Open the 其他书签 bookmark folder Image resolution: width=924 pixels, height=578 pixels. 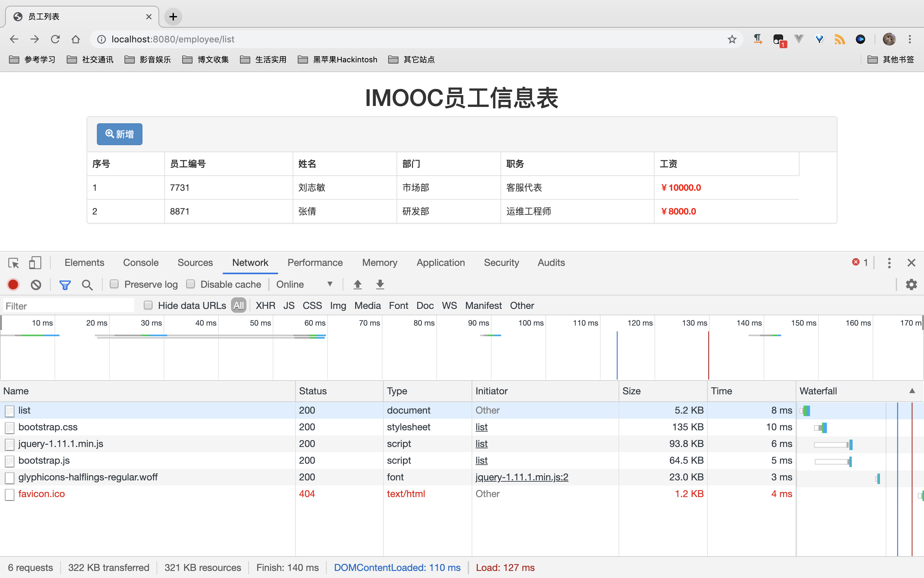891,60
